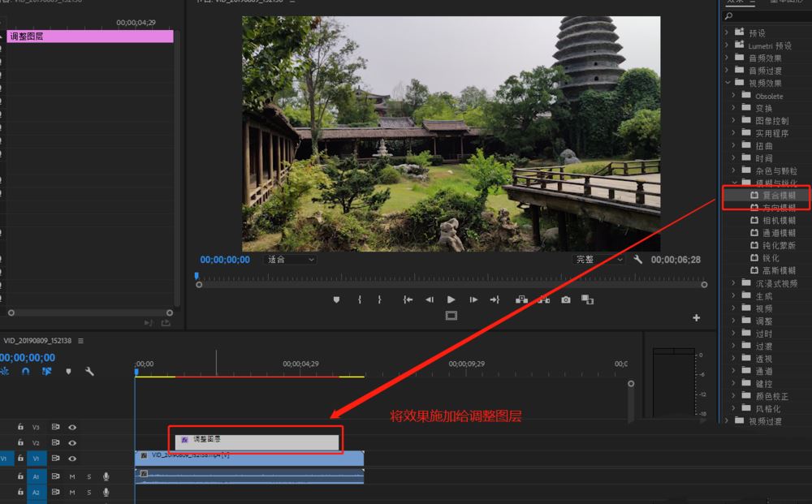Hide the V1 track output
This screenshot has height=504, width=812.
72,458
